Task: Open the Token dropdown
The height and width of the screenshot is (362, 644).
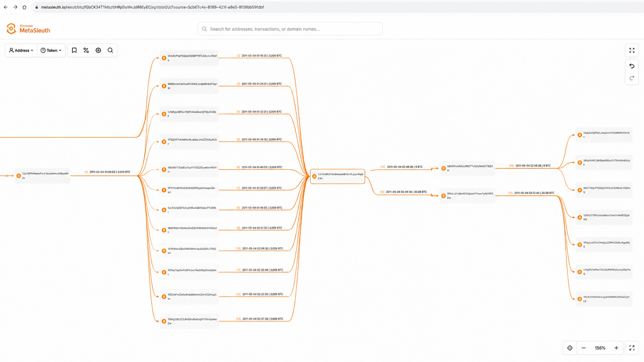Action: tap(51, 50)
